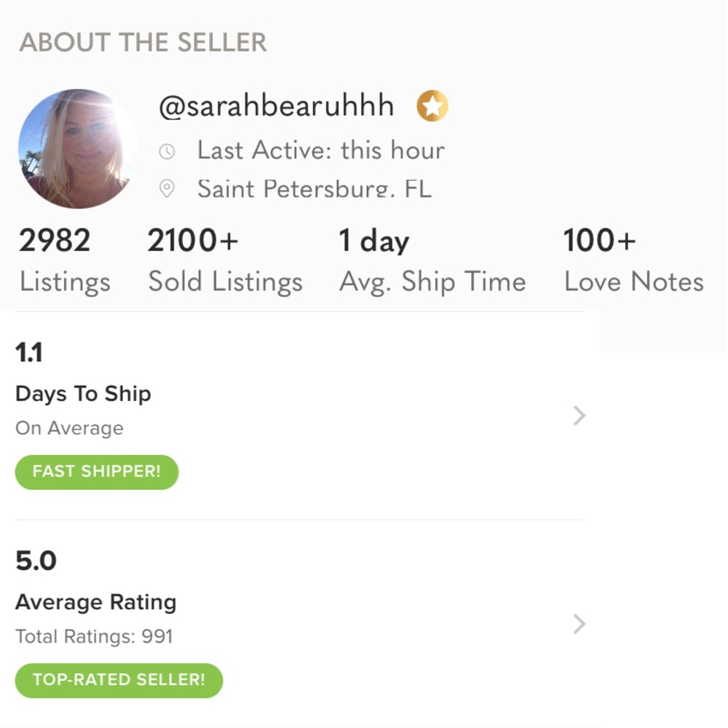Click the Days To Ship label
Viewport: 728px width, 728px height.
point(83,394)
